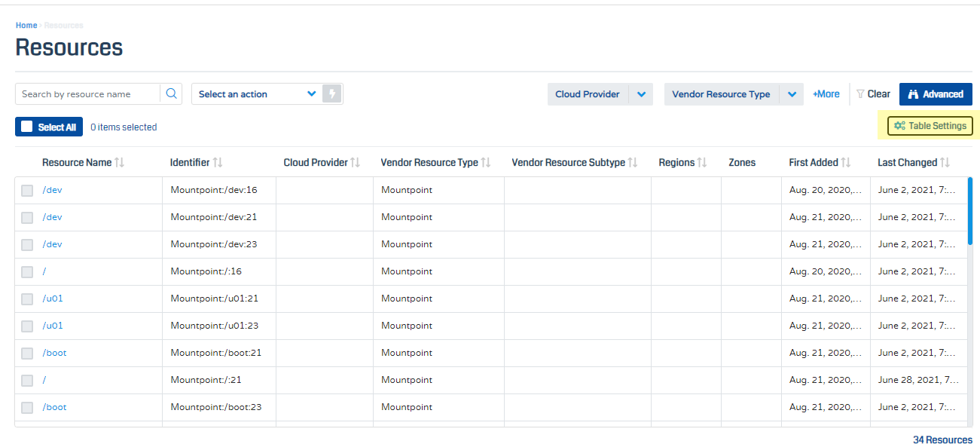Sort by Regions column arrows
The height and width of the screenshot is (444, 980).
702,163
